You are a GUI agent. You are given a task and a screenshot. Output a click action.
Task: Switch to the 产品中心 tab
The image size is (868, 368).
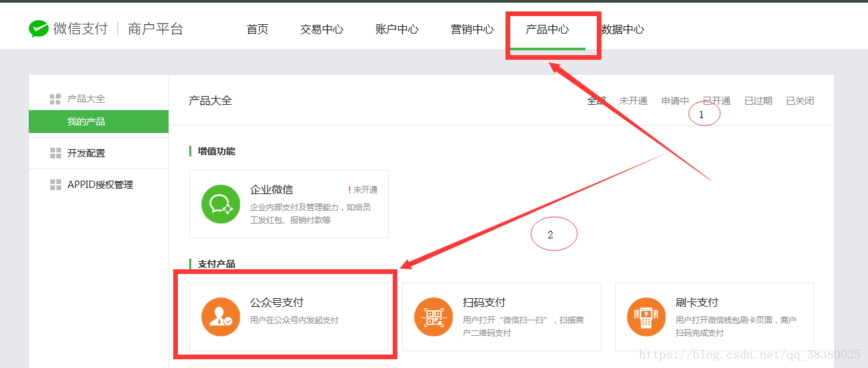pyautogui.click(x=547, y=30)
